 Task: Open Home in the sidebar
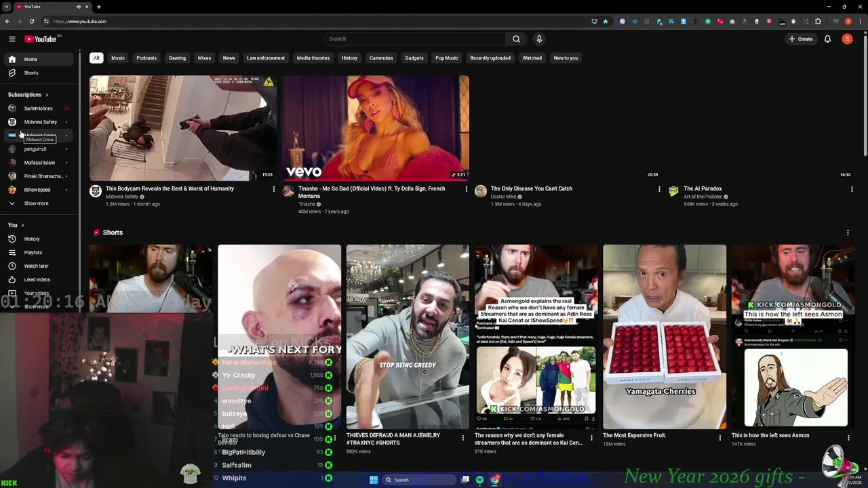point(39,59)
